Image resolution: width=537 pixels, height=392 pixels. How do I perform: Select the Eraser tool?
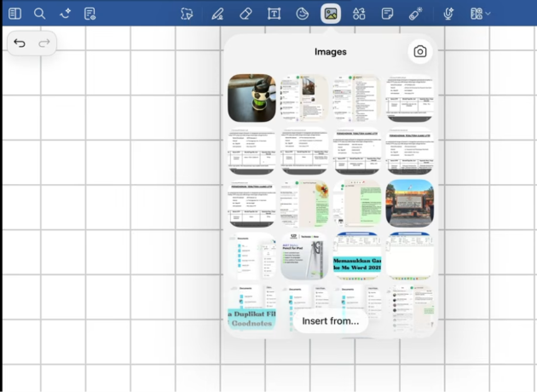(245, 14)
